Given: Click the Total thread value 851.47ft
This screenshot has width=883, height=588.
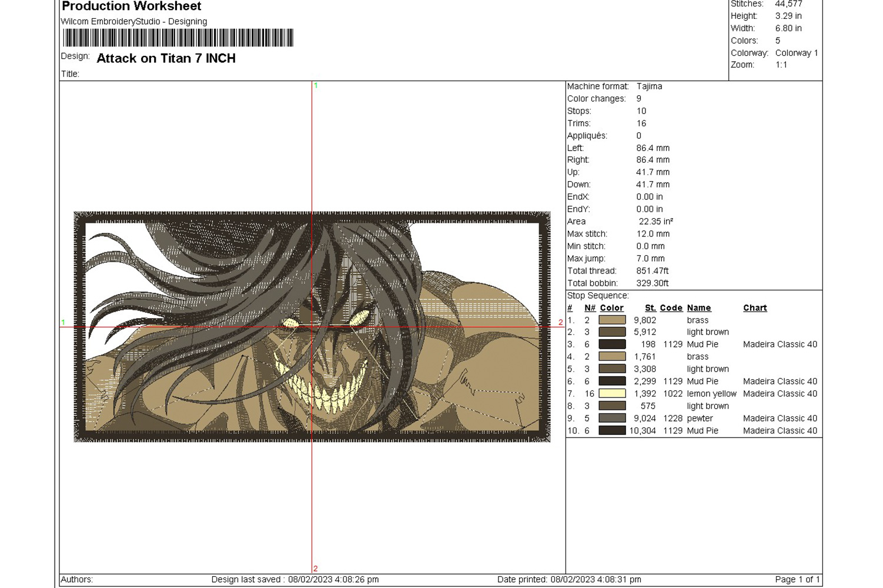Looking at the screenshot, I should coord(653,271).
